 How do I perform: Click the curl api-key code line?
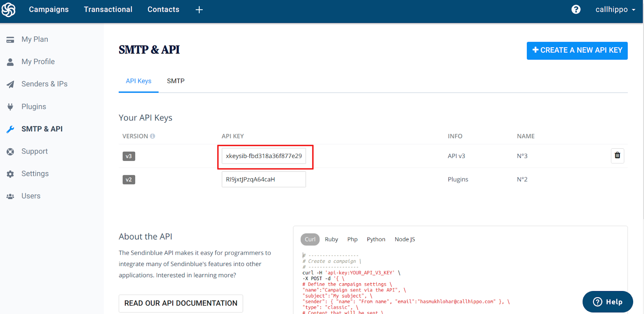pos(351,273)
